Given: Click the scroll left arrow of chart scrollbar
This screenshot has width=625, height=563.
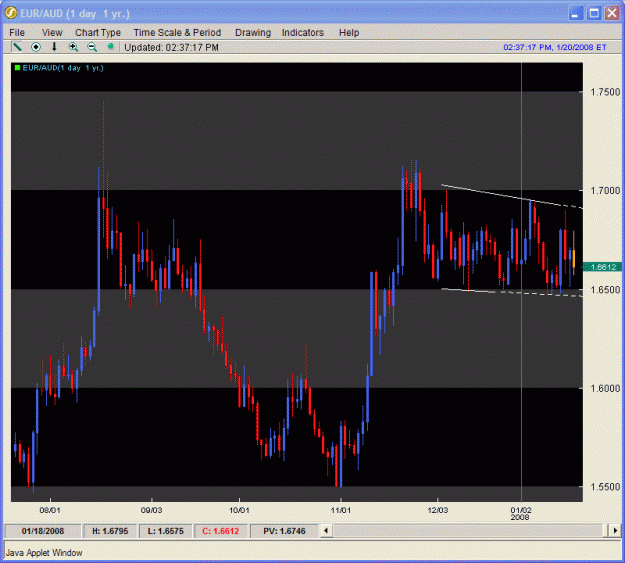Looking at the screenshot, I should pyautogui.click(x=326, y=531).
